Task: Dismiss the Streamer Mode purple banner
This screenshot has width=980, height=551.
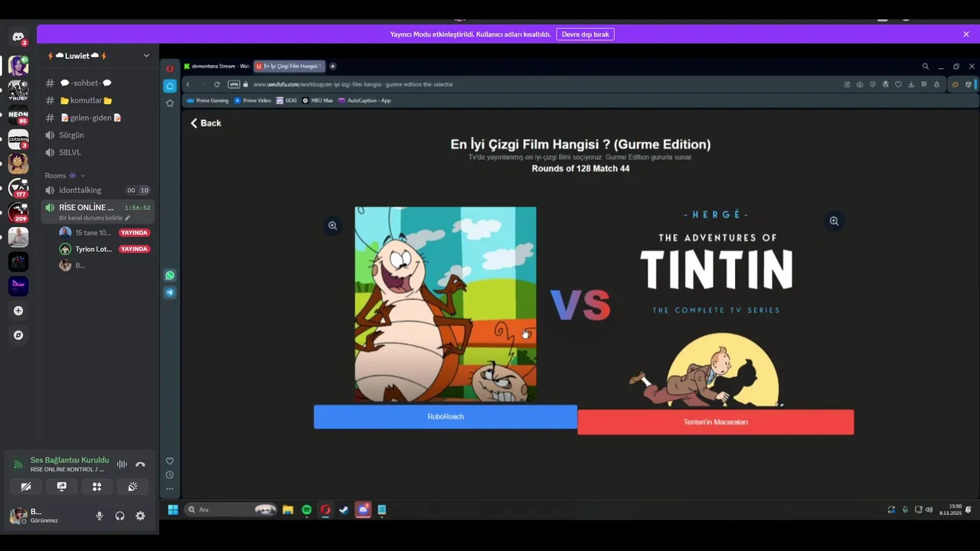Action: pos(966,34)
